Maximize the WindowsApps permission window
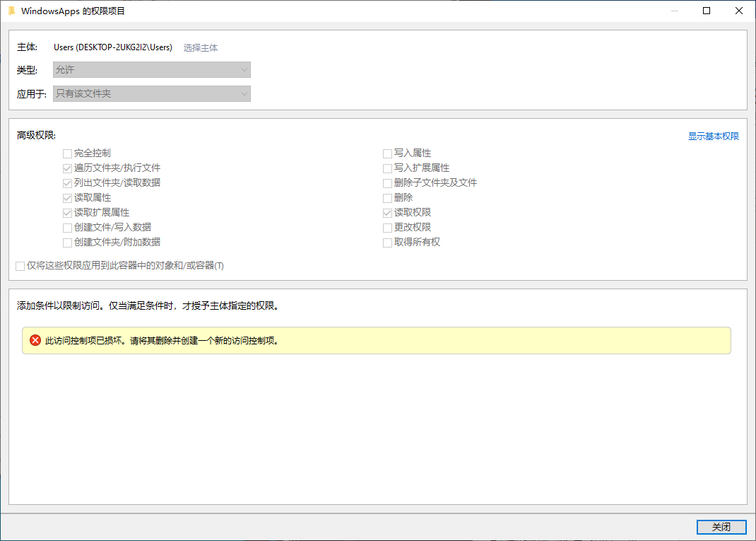This screenshot has width=756, height=541. point(707,11)
